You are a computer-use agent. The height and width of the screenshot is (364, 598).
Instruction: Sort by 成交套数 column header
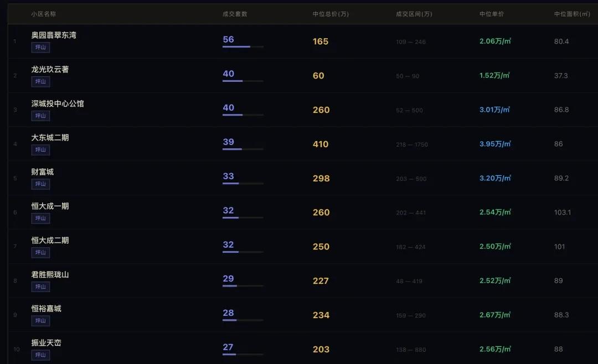[235, 14]
